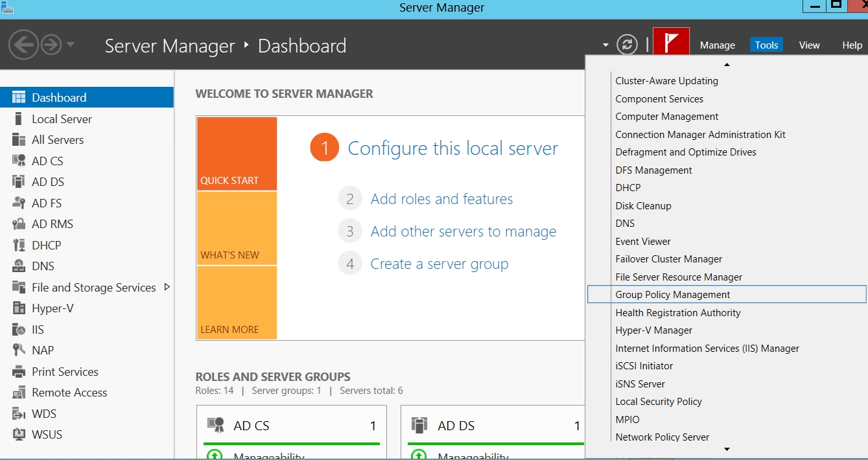Open the navigation history dropdown arrow
This screenshot has width=868, height=460.
pyautogui.click(x=71, y=45)
